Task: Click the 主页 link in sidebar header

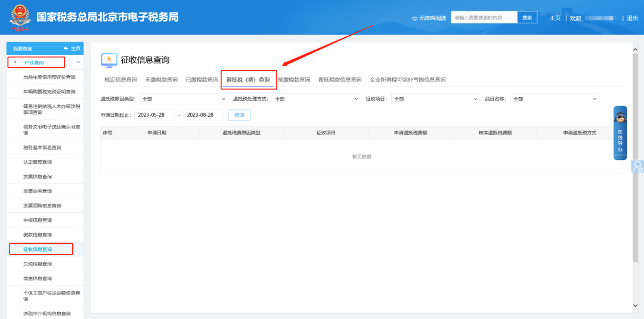Action: click(76, 48)
